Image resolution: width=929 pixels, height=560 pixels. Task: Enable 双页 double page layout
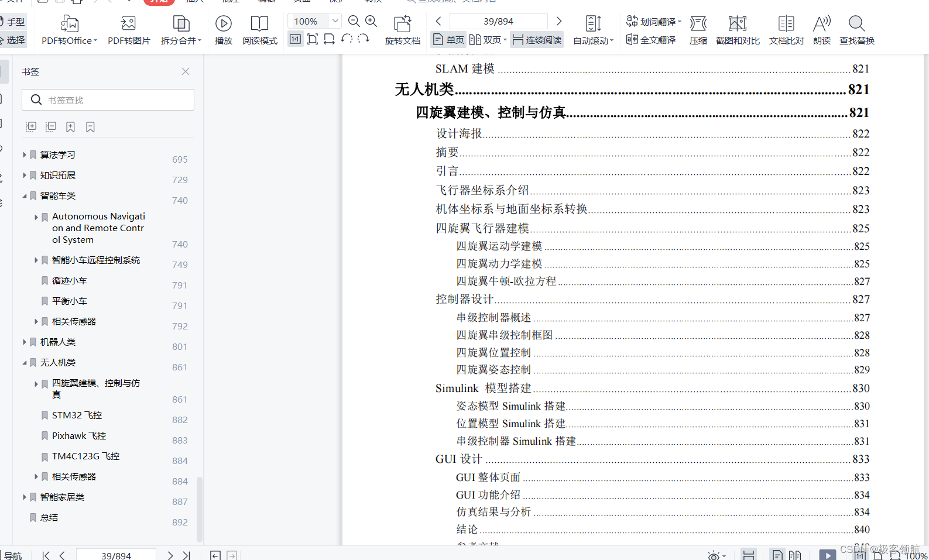(488, 40)
